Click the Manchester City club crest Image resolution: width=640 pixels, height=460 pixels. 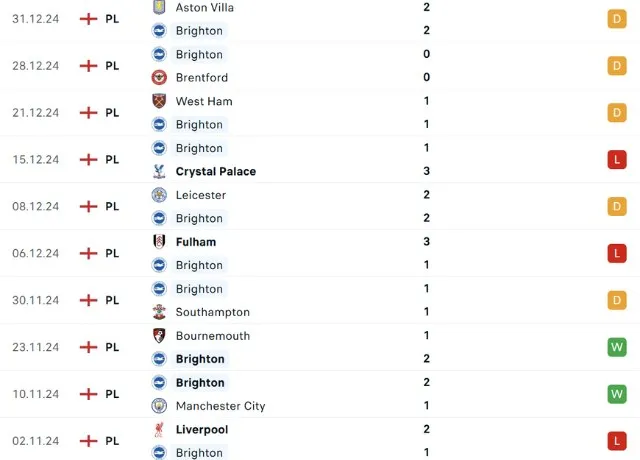pyautogui.click(x=159, y=406)
